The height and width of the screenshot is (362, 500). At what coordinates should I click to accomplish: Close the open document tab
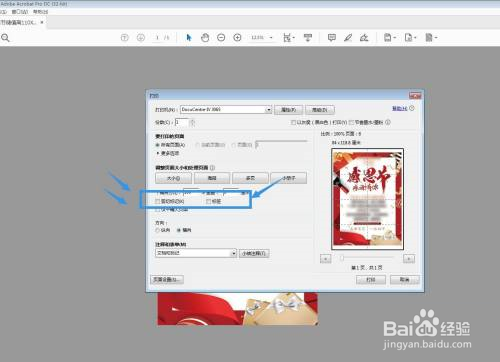tap(42, 22)
